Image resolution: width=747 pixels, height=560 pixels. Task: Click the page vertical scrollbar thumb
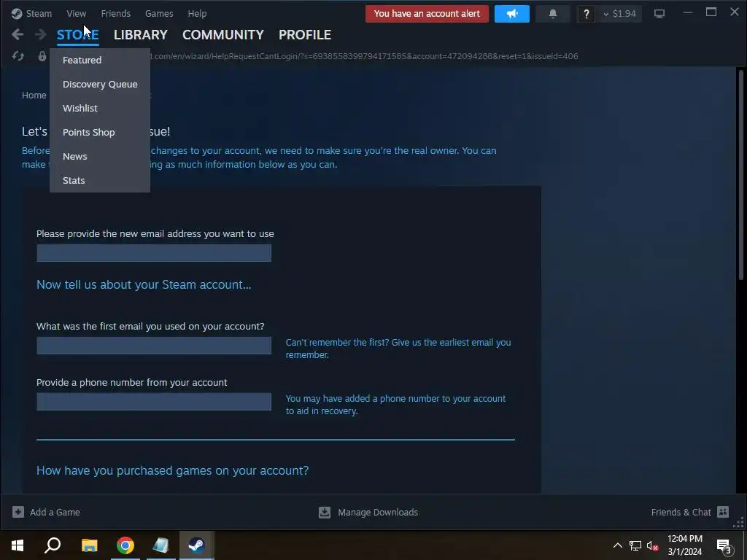pyautogui.click(x=740, y=175)
